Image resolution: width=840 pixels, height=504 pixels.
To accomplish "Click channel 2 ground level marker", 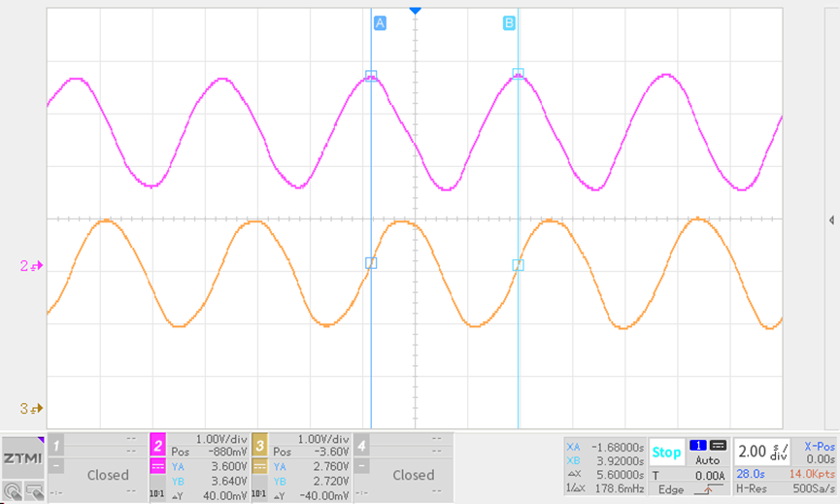I will pos(31,266).
